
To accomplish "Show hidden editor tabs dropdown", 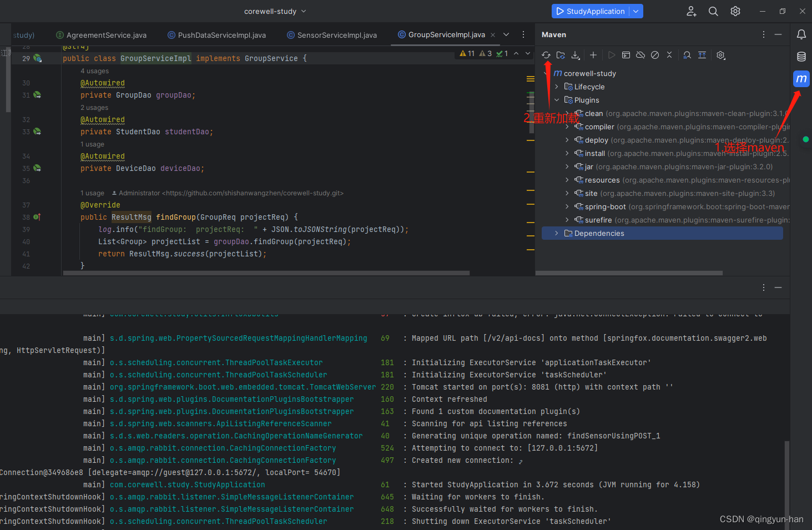I will [506, 34].
